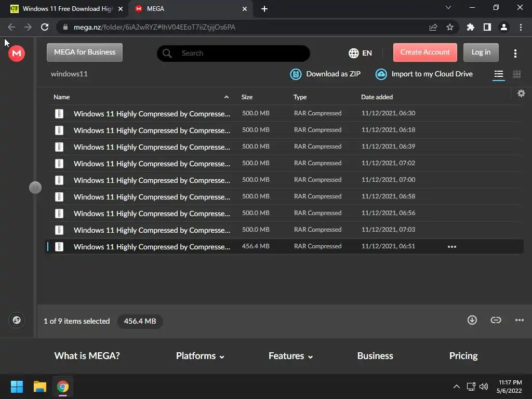Select the file added 11/12/2021, 07:00
Screen dimensions: 532x399
point(284,180)
